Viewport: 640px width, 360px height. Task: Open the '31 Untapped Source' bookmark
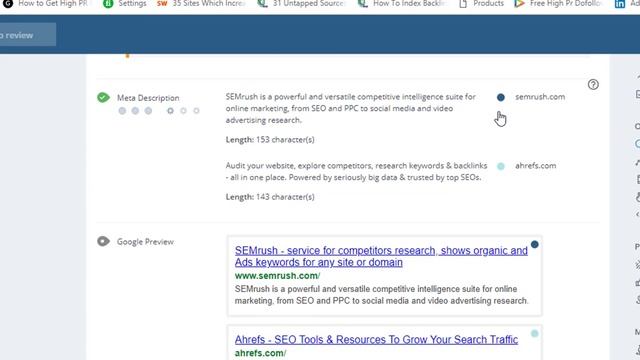[x=302, y=4]
